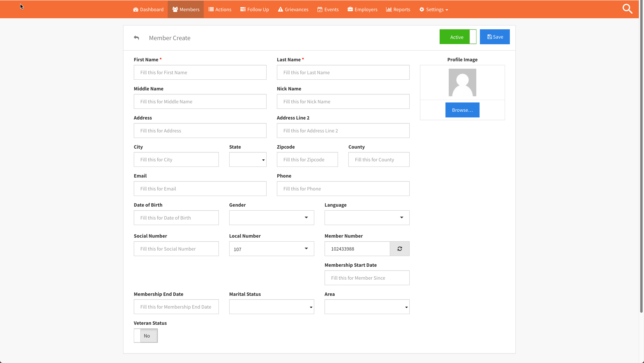Regenerate member number with refresh icon
The height and width of the screenshot is (363, 644).
399,248
